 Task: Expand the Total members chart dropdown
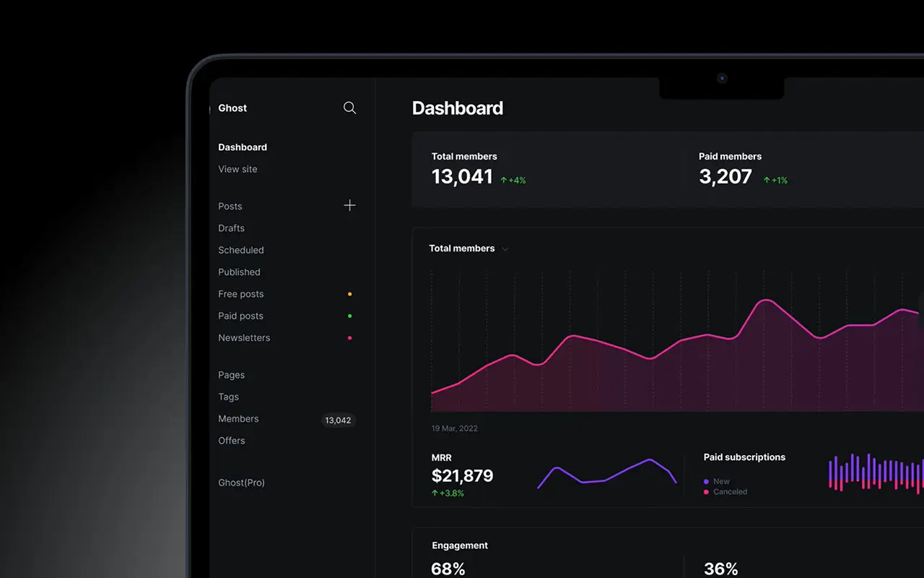(505, 249)
